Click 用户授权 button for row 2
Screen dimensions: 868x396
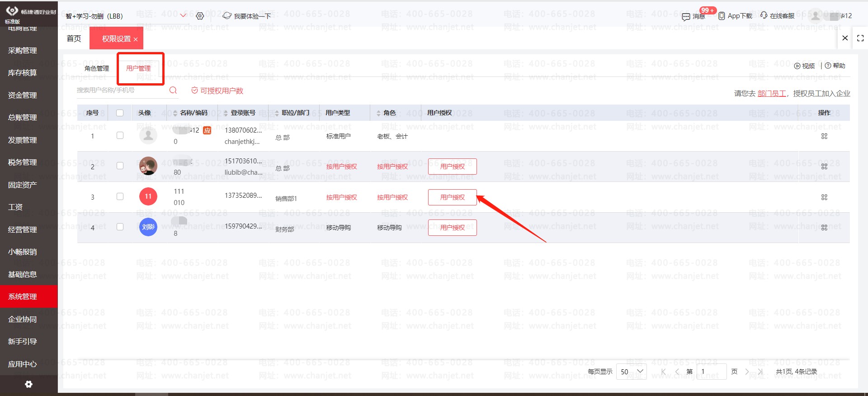pyautogui.click(x=453, y=167)
